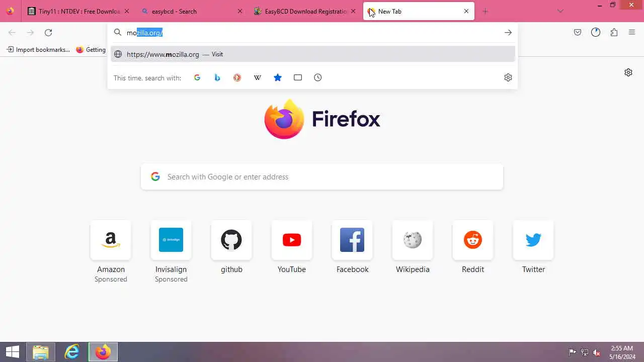Search this time with Google
The height and width of the screenshot is (362, 644).
[197, 77]
